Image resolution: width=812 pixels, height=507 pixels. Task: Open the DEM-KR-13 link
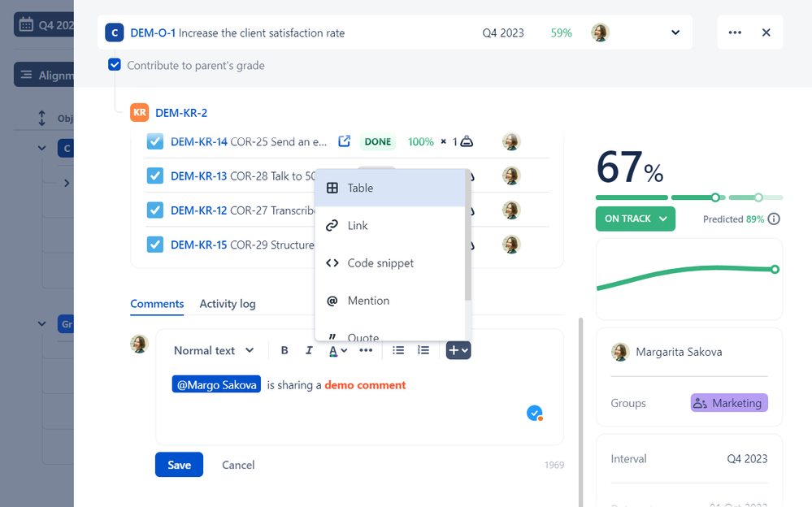click(x=199, y=176)
